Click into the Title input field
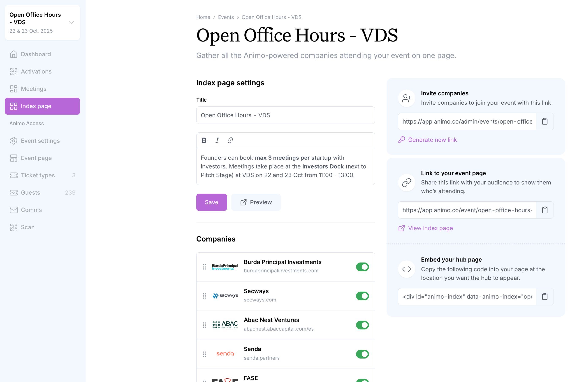 click(x=285, y=115)
